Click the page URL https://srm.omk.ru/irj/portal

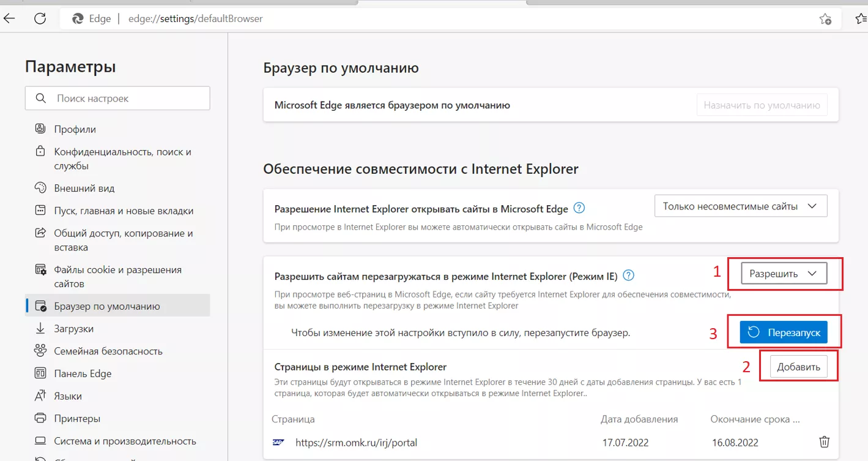click(356, 442)
